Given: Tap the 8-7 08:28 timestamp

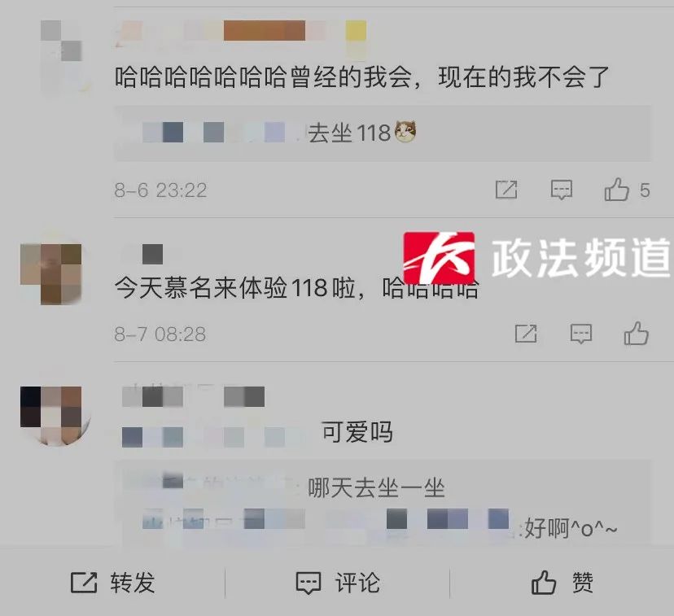Looking at the screenshot, I should (160, 334).
